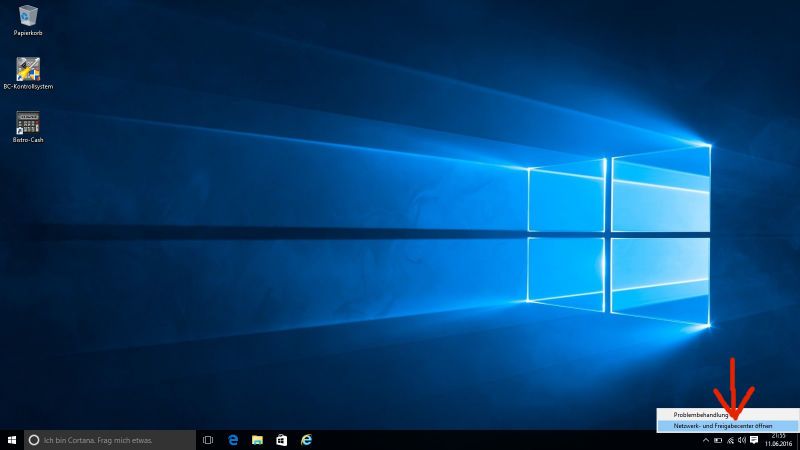Open the Action Center notifications icon
Viewport: 800px width, 450px height.
[x=754, y=440]
